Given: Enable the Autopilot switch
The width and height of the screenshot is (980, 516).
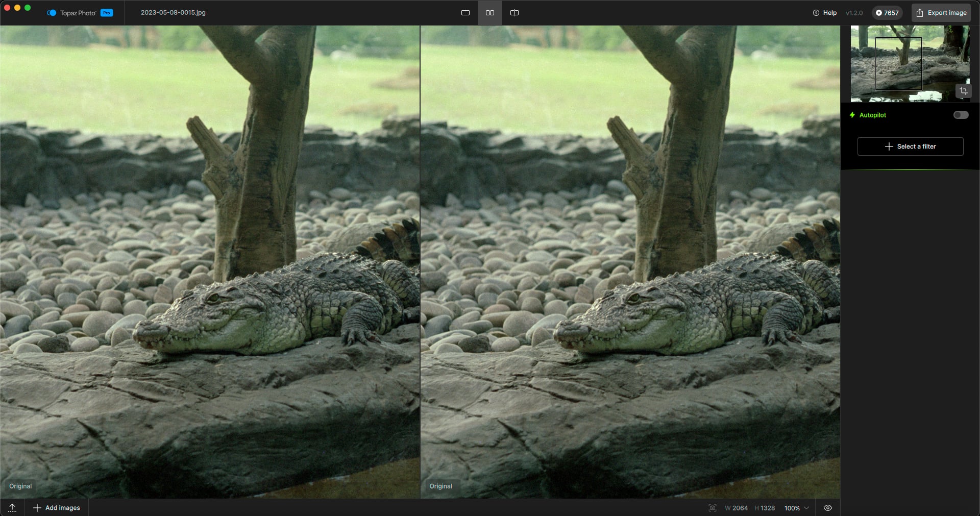Looking at the screenshot, I should (961, 115).
